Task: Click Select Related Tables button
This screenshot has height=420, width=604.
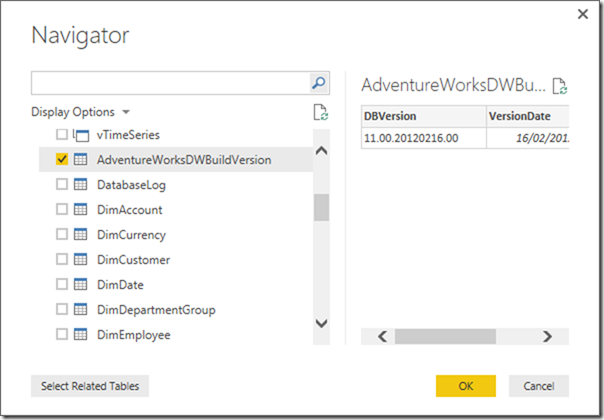Action: coord(90,386)
